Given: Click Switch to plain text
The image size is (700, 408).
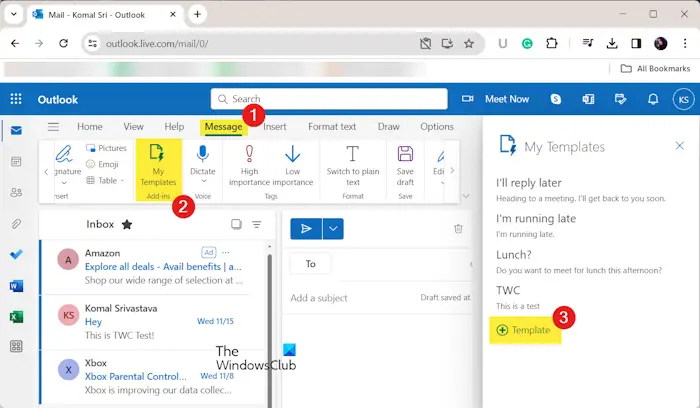Looking at the screenshot, I should (x=353, y=165).
